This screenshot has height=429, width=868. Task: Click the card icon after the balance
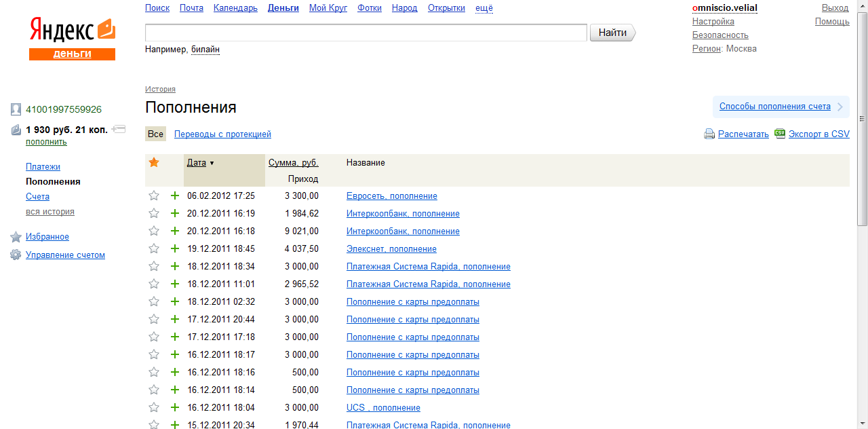(119, 128)
